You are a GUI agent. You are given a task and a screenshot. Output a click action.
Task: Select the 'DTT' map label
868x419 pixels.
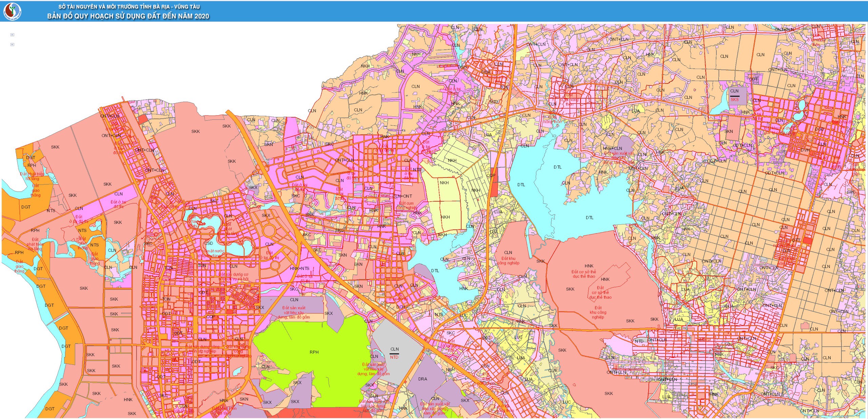(796, 240)
